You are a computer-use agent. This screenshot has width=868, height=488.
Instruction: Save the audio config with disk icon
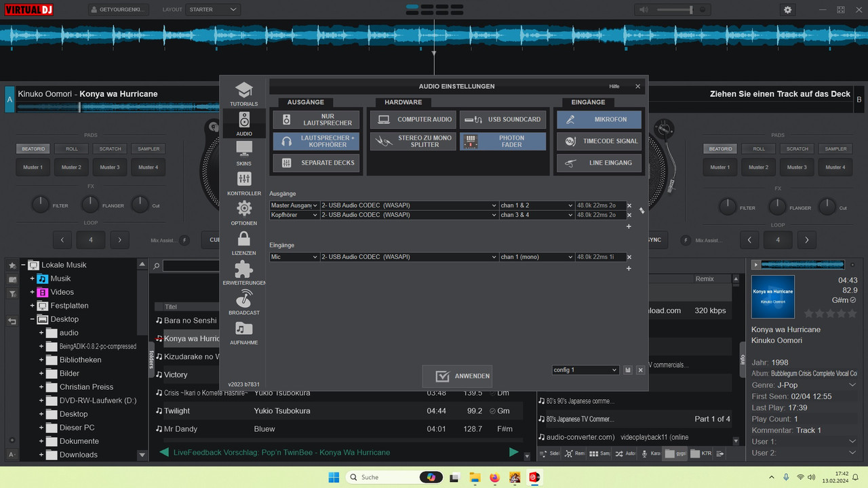628,370
